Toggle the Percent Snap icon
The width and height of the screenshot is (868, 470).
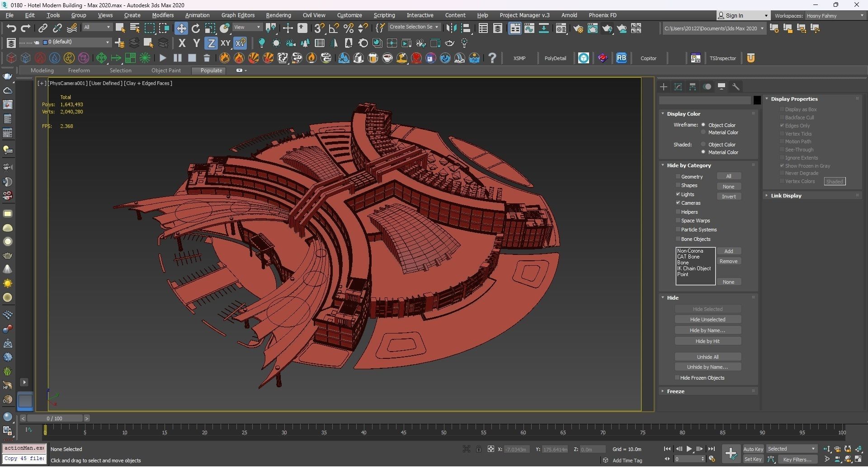click(349, 28)
